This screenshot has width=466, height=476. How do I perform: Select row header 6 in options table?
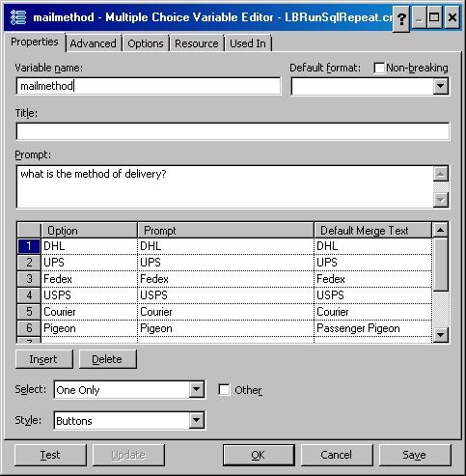(x=29, y=328)
